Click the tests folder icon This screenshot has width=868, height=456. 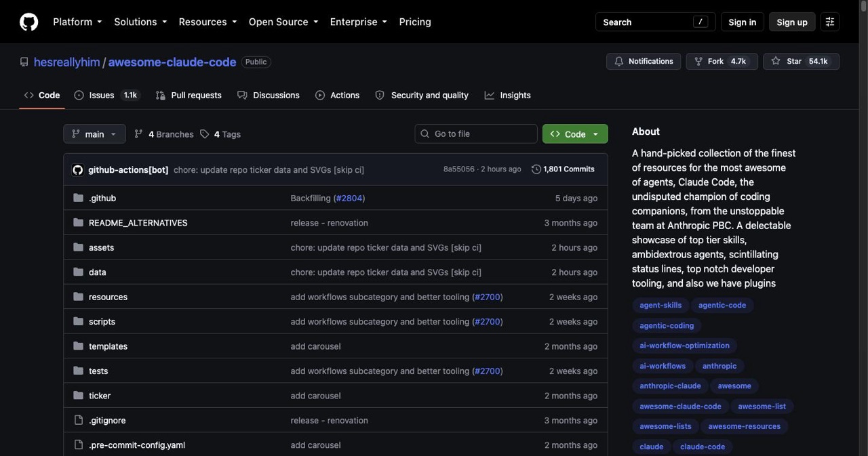[78, 371]
